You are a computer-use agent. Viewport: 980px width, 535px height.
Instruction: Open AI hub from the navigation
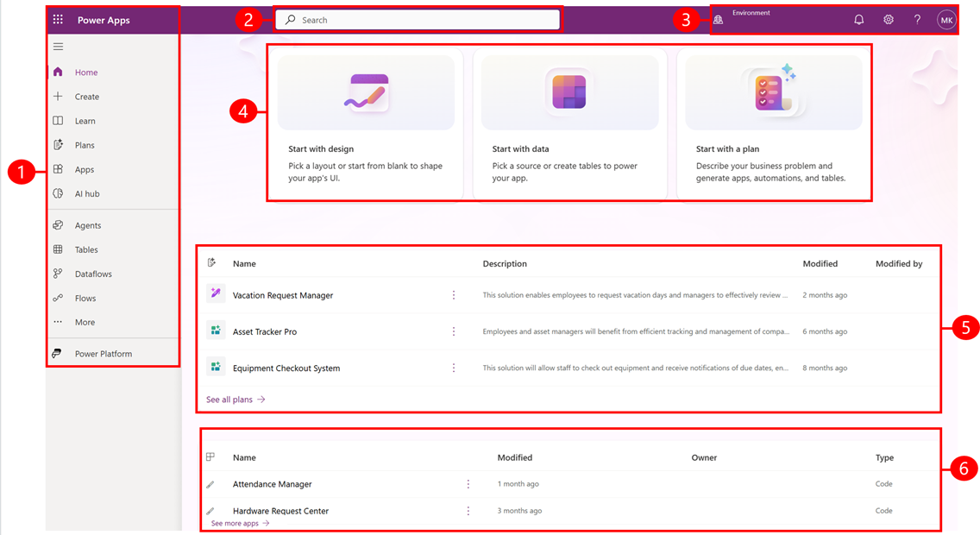87,194
